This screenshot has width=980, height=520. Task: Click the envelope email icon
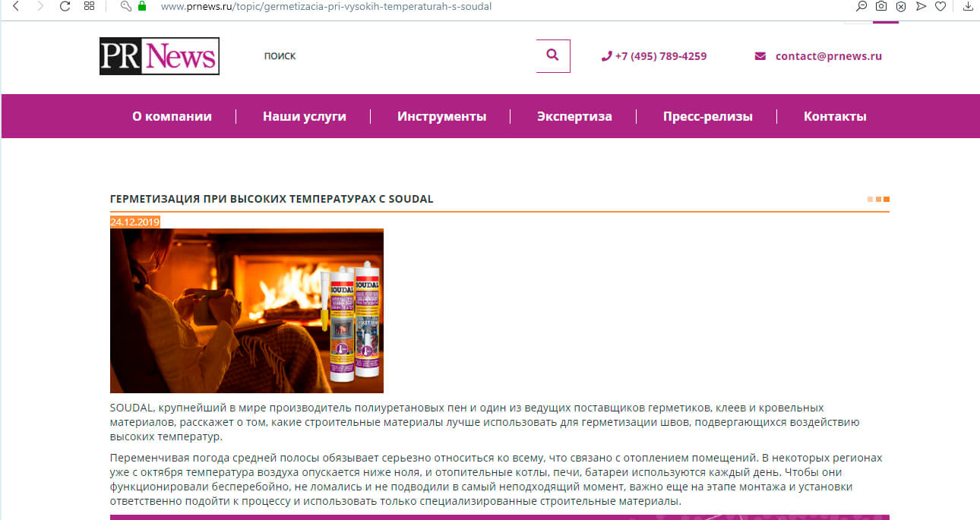760,56
